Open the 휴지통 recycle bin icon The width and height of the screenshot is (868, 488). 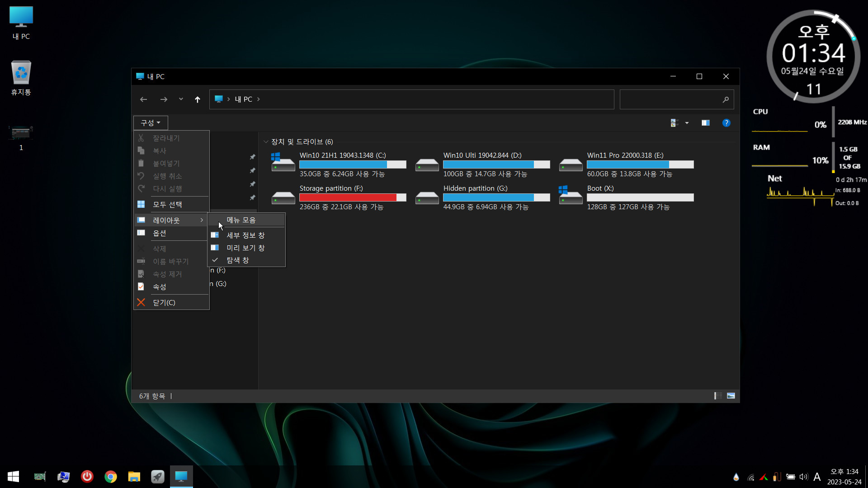(x=21, y=78)
